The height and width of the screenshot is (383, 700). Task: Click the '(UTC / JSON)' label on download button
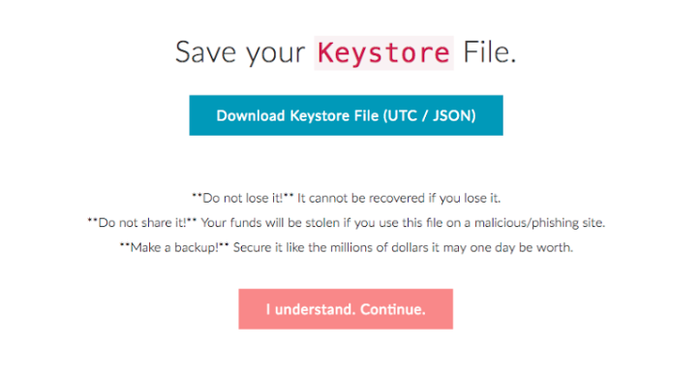tap(429, 116)
